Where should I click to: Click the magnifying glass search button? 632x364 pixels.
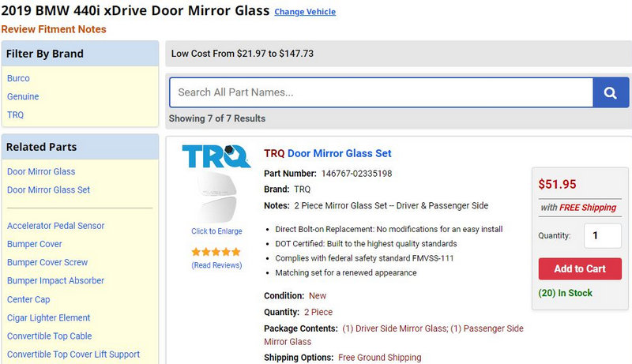click(x=611, y=92)
